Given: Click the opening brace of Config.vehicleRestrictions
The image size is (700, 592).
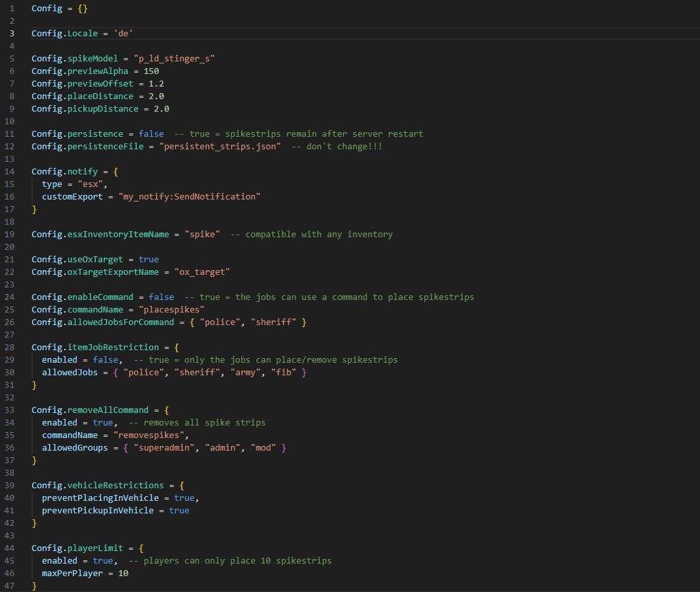Looking at the screenshot, I should tap(182, 486).
